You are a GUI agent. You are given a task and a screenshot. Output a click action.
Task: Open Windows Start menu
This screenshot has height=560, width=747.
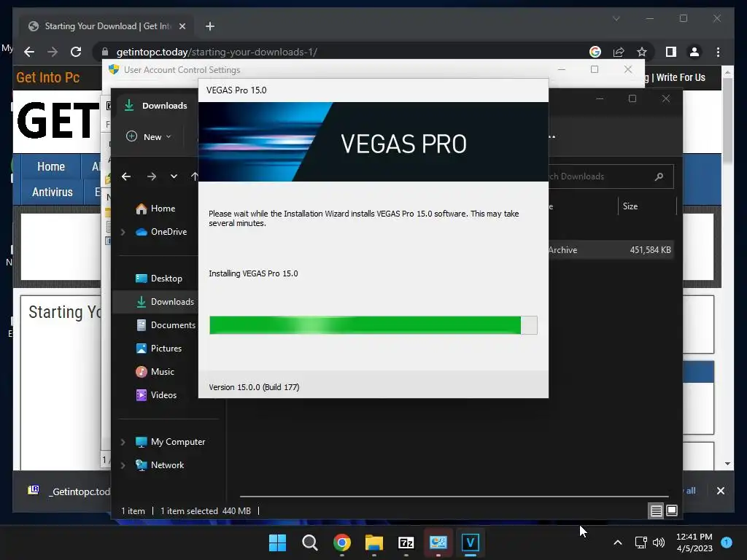277,542
